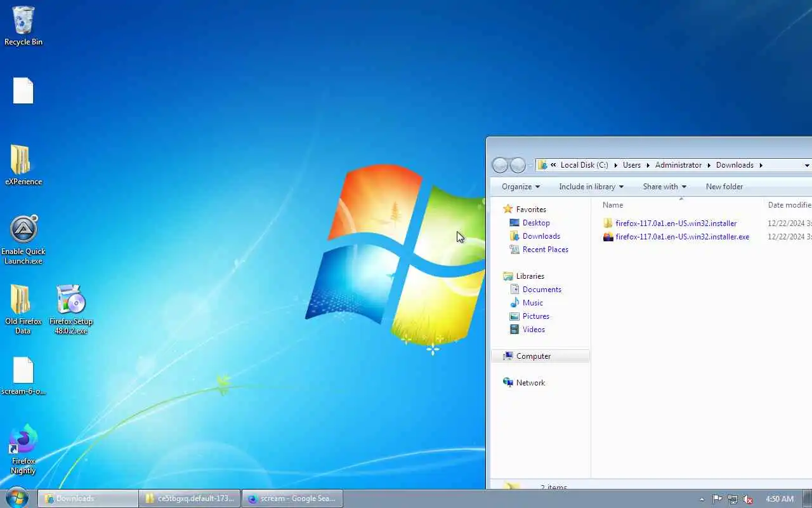This screenshot has width=812, height=508.
Task: Show hidden system tray icons
Action: [701, 499]
